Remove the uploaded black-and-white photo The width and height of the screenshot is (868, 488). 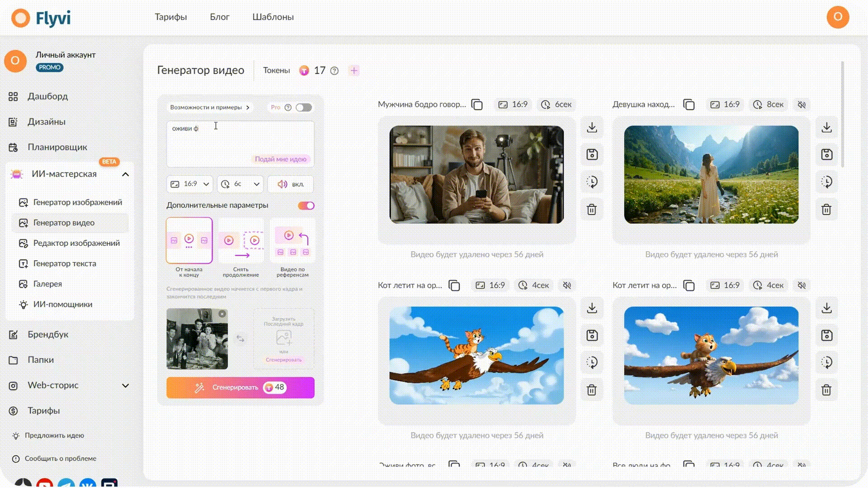click(x=222, y=314)
